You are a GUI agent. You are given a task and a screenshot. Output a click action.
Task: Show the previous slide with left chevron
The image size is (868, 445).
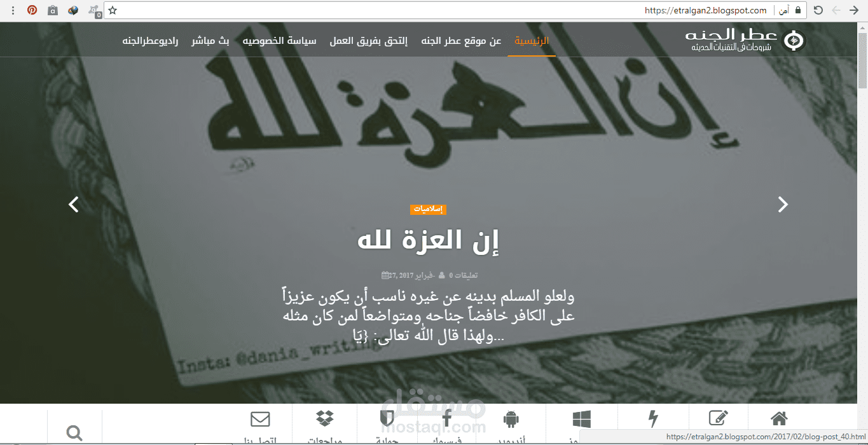[x=74, y=204]
